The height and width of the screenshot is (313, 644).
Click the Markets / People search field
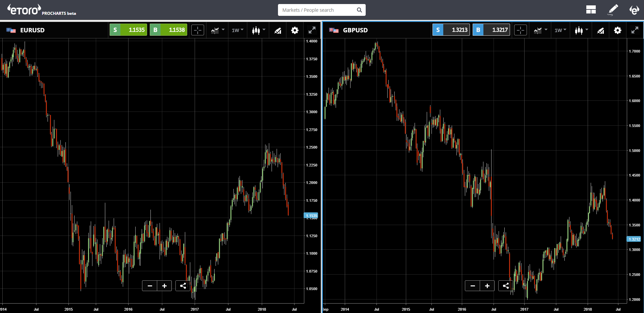tap(321, 10)
